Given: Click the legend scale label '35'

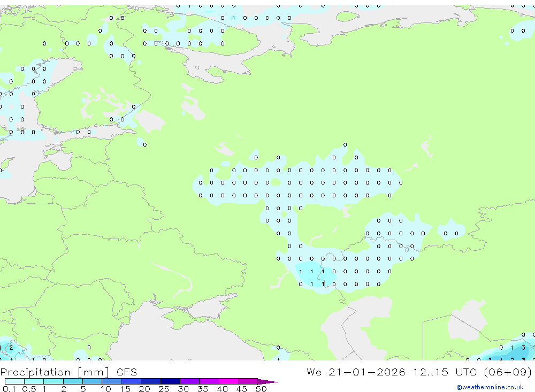Looking at the screenshot, I should 203,389.
